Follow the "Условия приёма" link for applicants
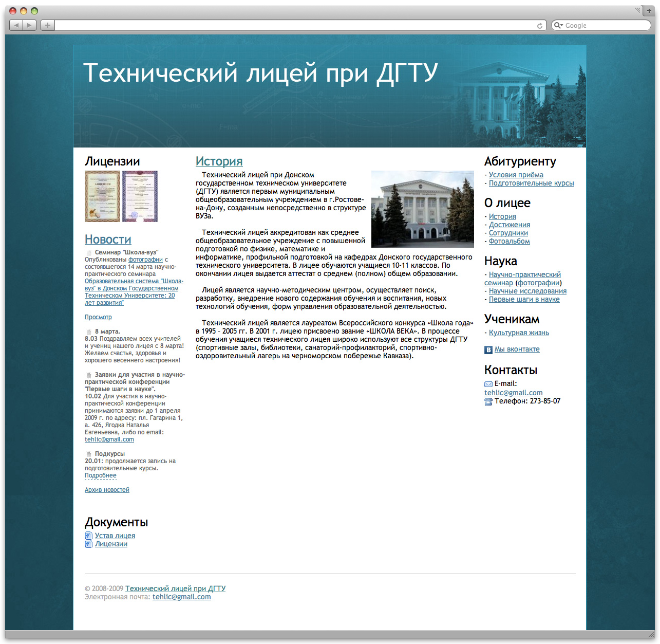Viewport: 660px width, 644px height. click(516, 175)
